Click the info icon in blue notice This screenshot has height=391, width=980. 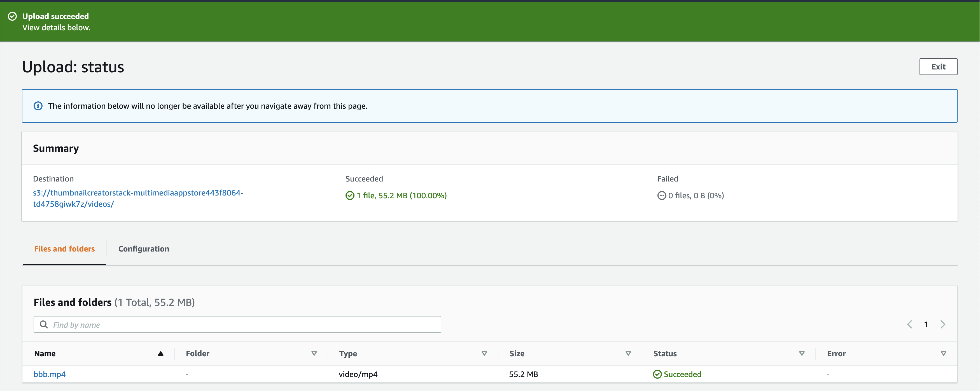[38, 106]
